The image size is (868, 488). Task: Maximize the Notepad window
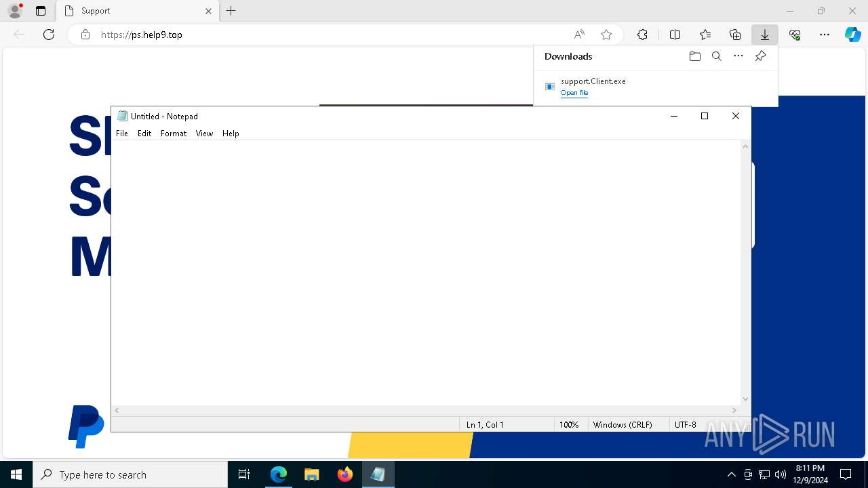point(705,116)
